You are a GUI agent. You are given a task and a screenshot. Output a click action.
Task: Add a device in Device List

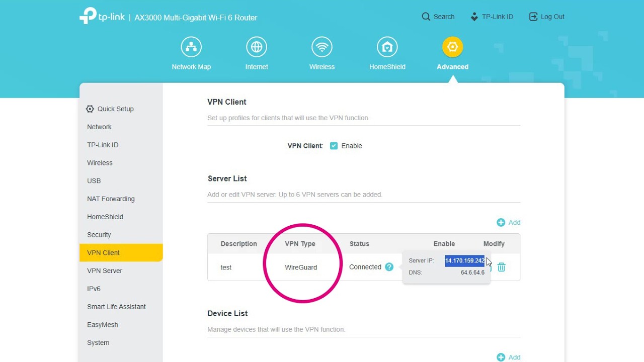click(509, 357)
